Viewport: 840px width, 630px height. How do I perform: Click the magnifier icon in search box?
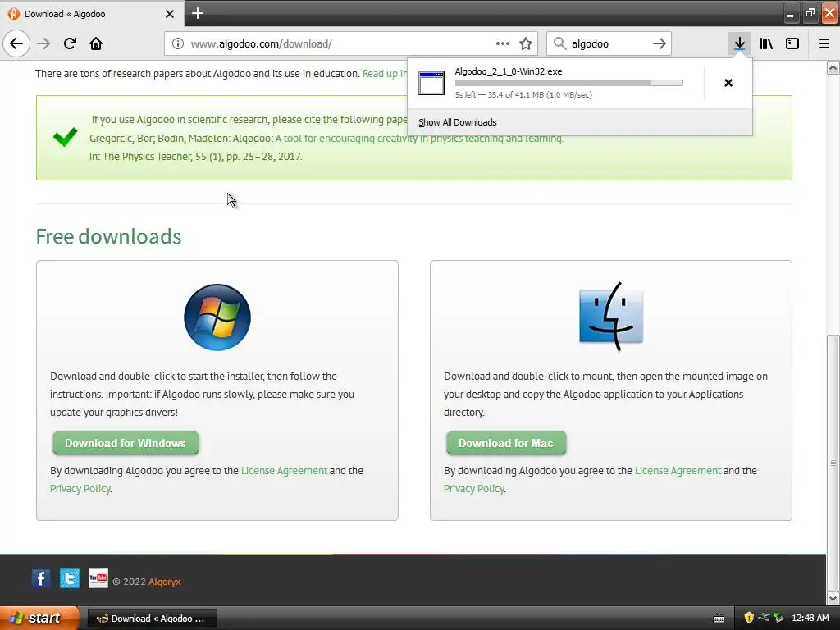coord(559,43)
